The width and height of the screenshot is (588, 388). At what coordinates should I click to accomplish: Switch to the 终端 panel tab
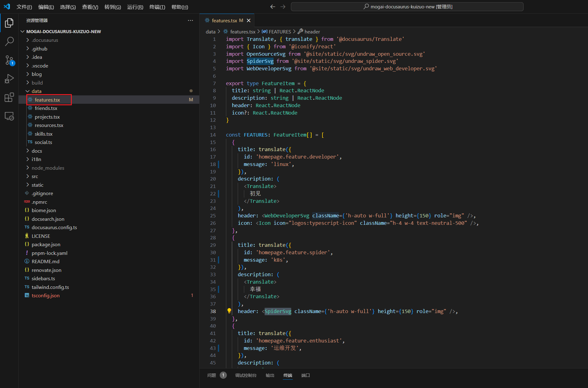[x=288, y=375]
